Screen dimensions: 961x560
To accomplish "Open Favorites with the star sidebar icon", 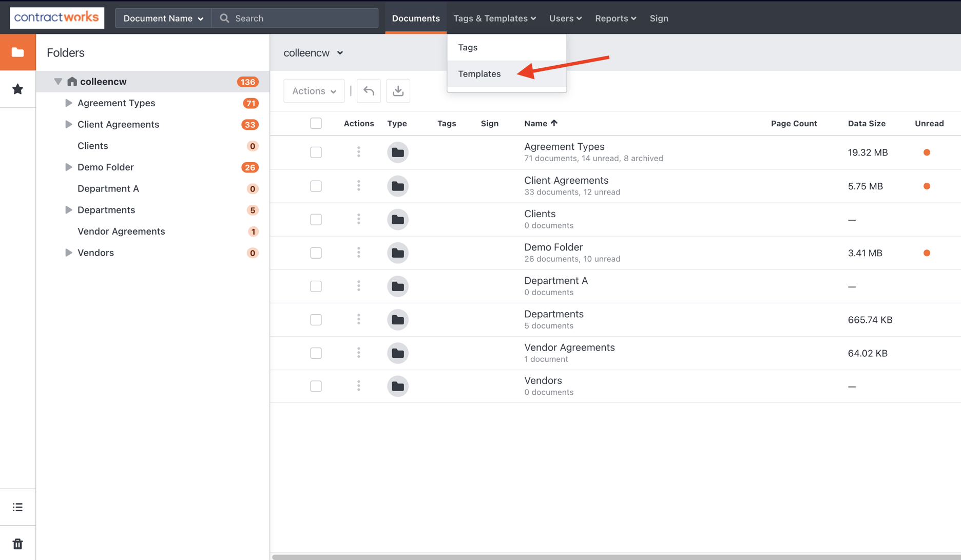I will (18, 89).
